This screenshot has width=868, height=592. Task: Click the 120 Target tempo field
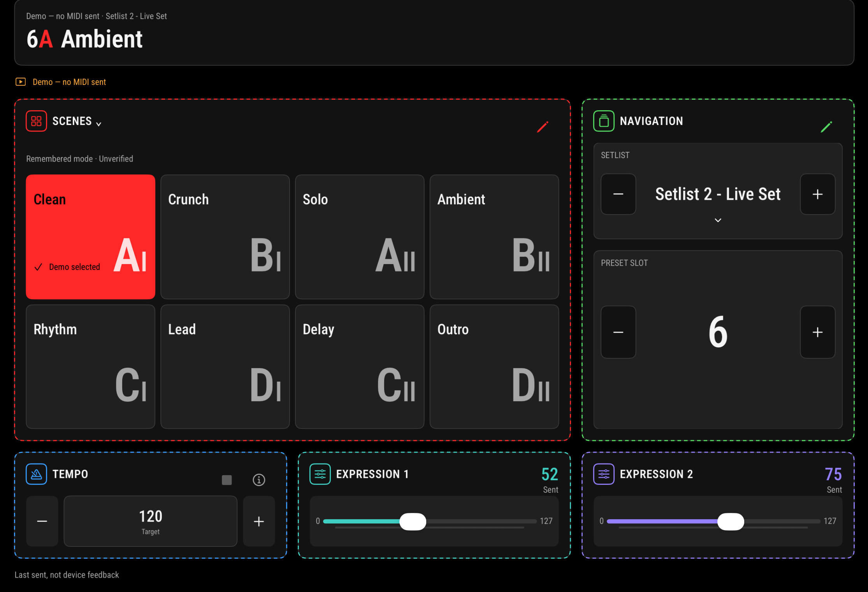(151, 521)
